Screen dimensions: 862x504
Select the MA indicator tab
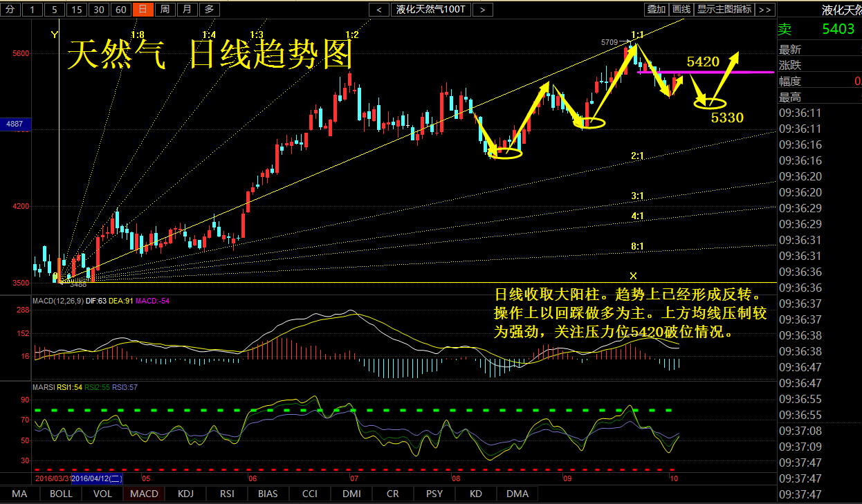(19, 494)
